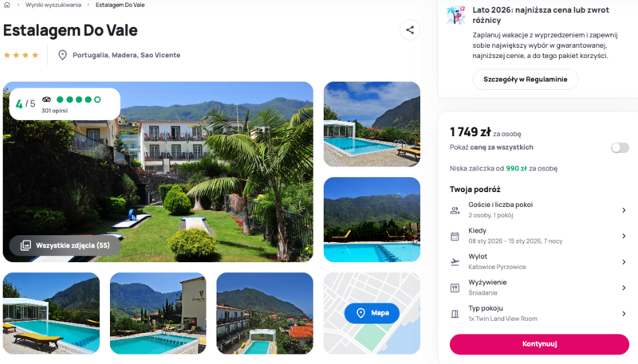Viewport: 638px width, 364px height.
Task: Click the airplane icon next to Wylot
Action: tap(455, 262)
